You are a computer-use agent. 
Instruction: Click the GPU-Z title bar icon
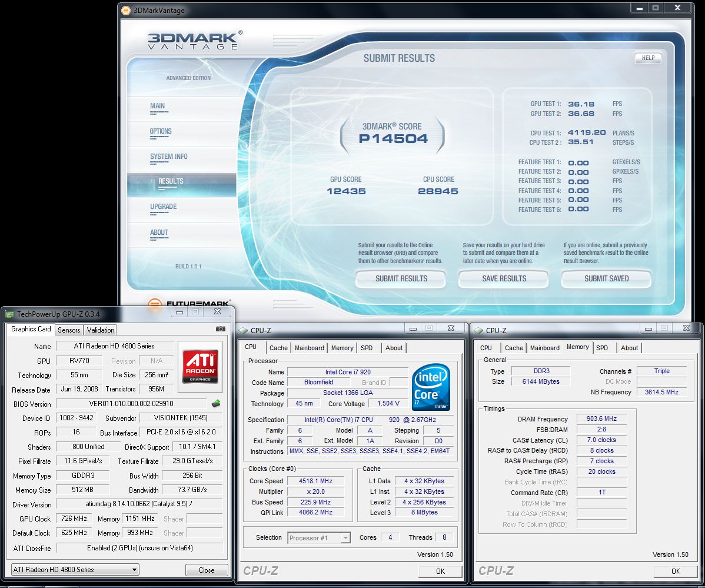(x=9, y=314)
